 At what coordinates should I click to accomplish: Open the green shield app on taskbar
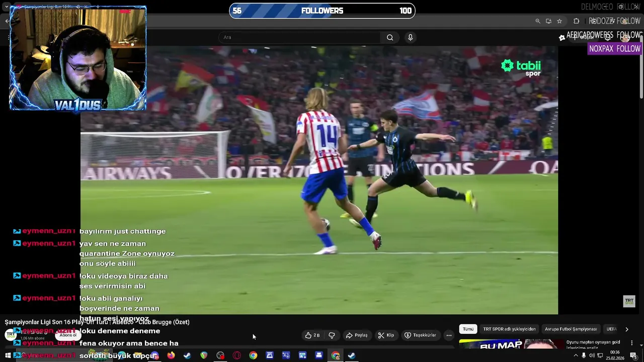tap(204, 355)
